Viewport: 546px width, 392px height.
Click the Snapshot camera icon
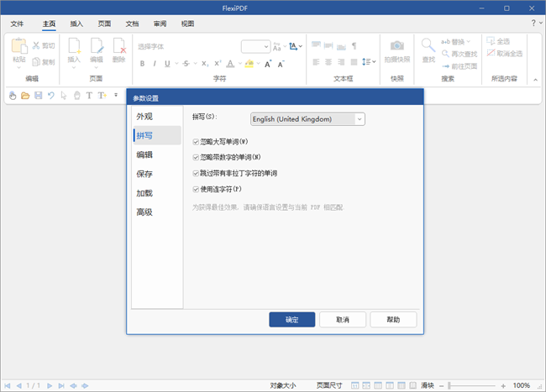tap(396, 47)
